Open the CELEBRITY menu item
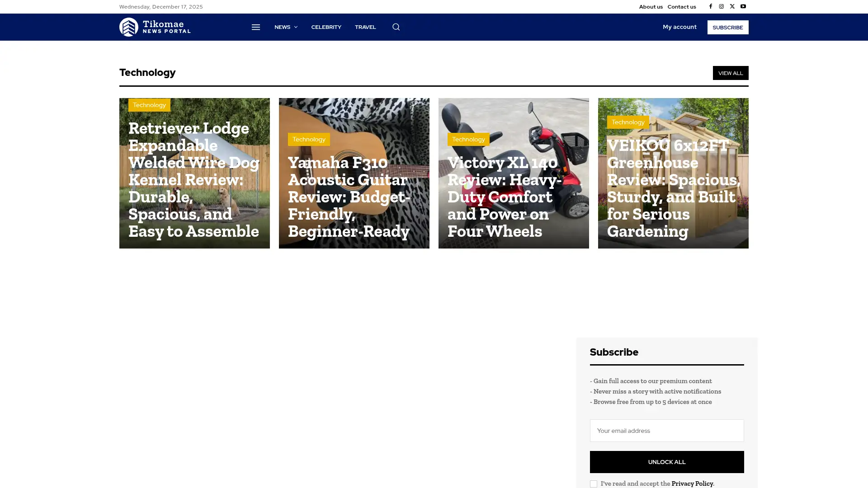Viewport: 868px width, 488px height. (326, 27)
